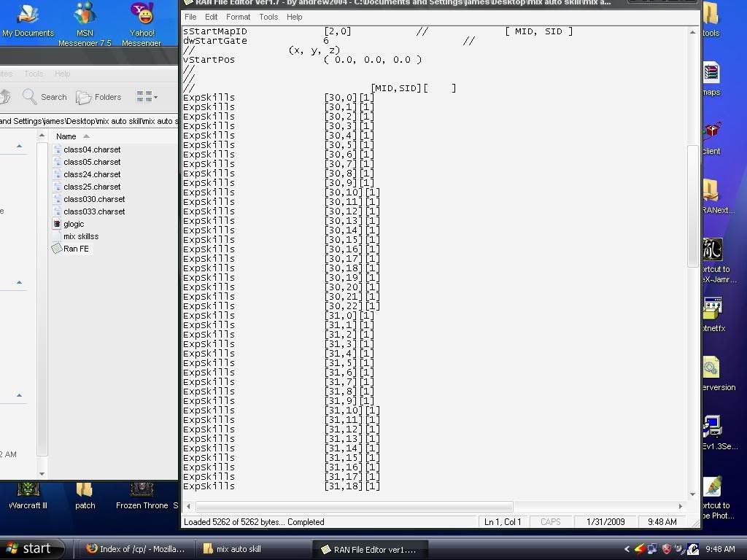This screenshot has height=560, width=747.
Task: Select the class04.charset file
Action: pyautogui.click(x=92, y=149)
